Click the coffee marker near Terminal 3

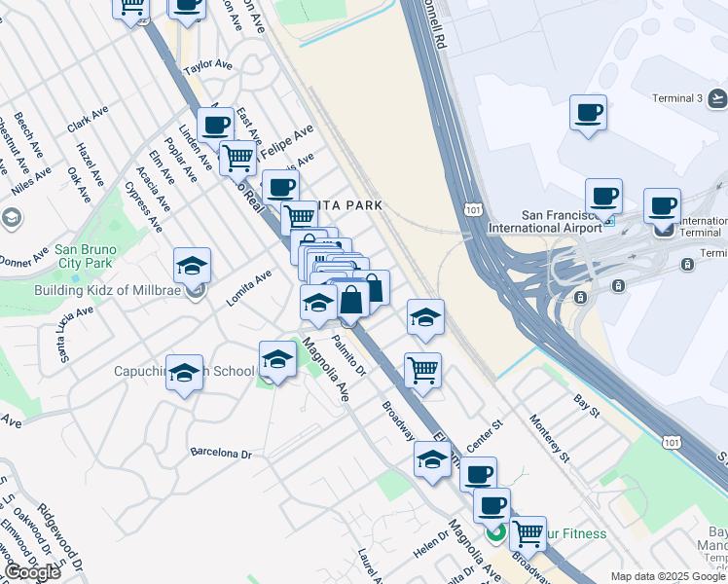(x=588, y=116)
